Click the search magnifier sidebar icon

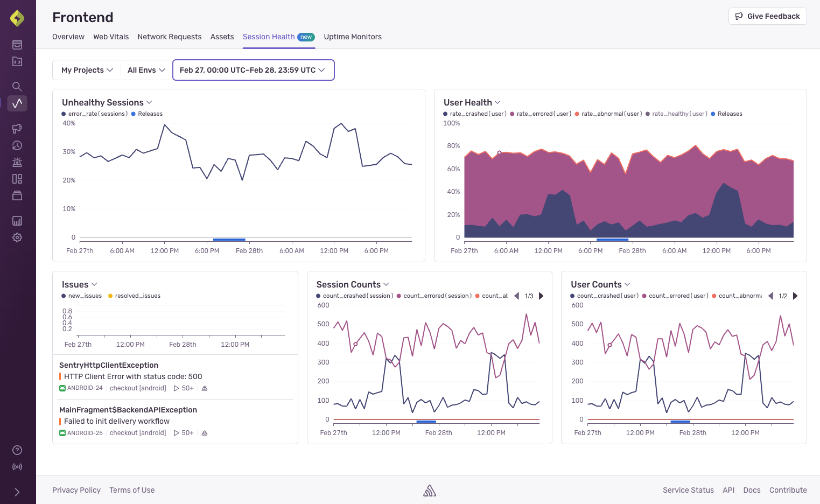pos(17,86)
